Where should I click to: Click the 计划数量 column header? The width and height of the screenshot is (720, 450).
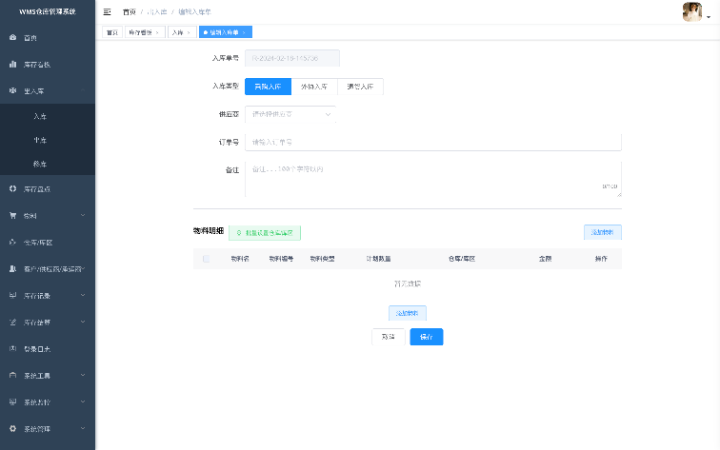378,259
